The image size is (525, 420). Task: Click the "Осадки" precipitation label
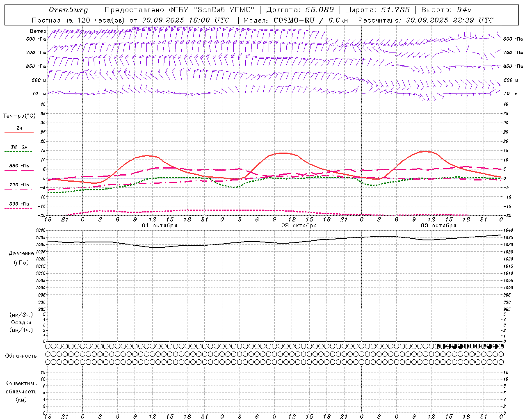point(21,322)
